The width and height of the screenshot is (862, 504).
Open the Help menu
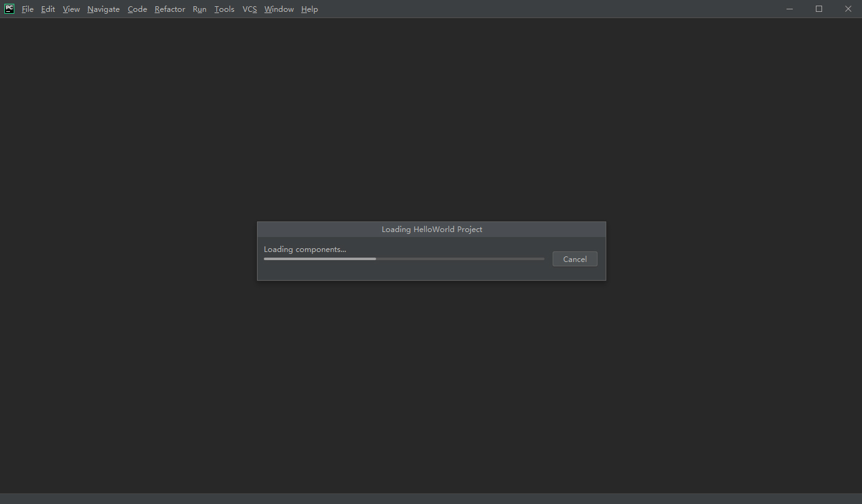309,9
